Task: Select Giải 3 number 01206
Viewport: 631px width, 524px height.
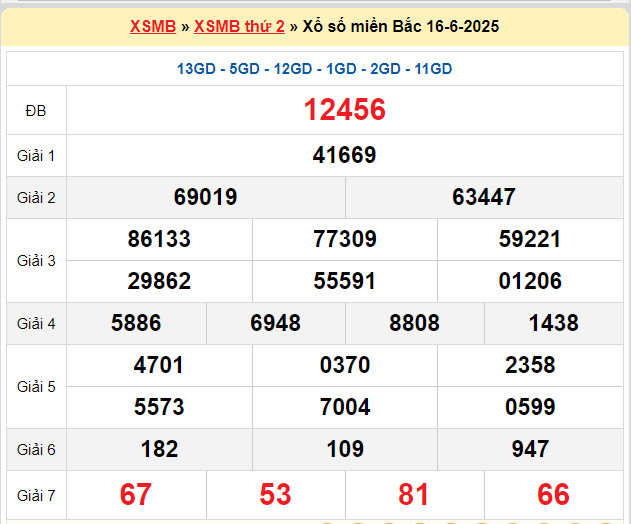Action: 530,281
